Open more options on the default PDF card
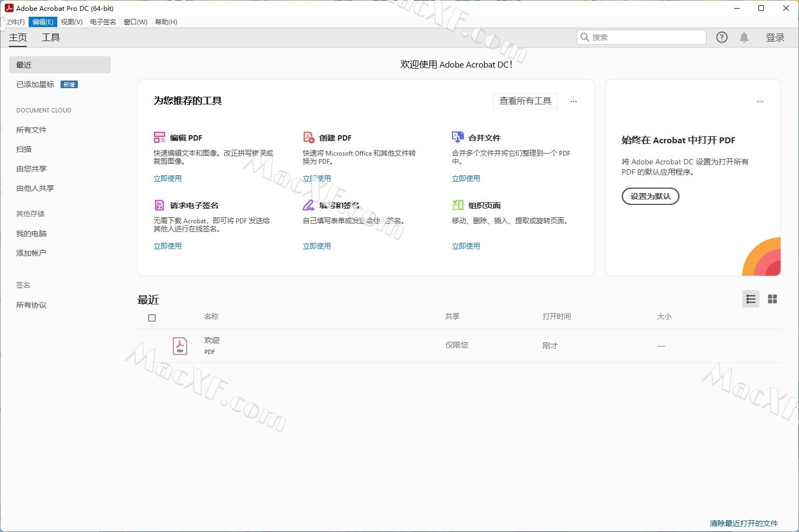The image size is (799, 532). click(x=760, y=101)
